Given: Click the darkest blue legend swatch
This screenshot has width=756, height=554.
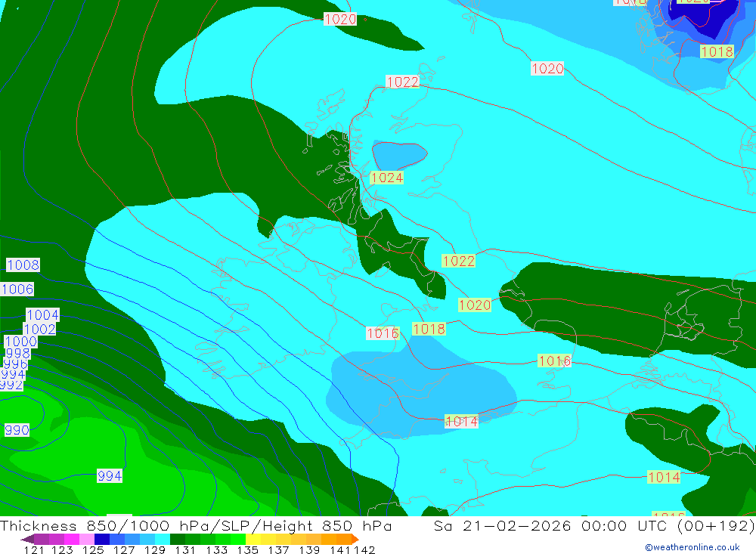Looking at the screenshot, I should 102,539.
